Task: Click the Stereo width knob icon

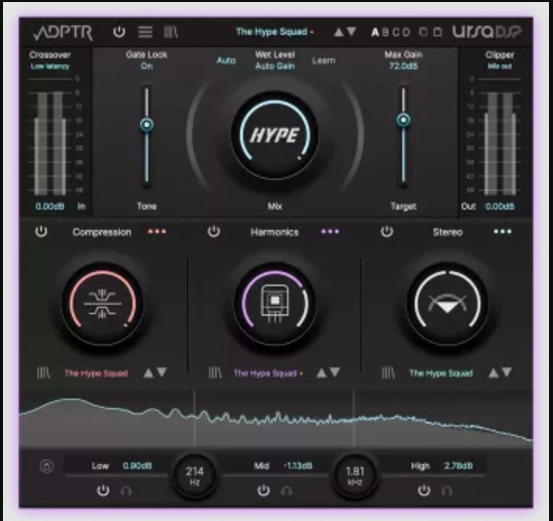Action: pos(448,303)
